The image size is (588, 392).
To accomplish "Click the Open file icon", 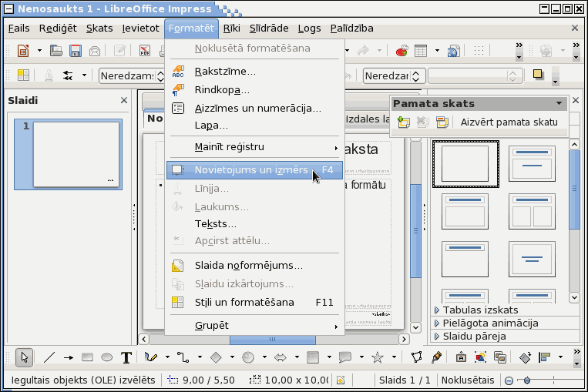I will [x=56, y=50].
